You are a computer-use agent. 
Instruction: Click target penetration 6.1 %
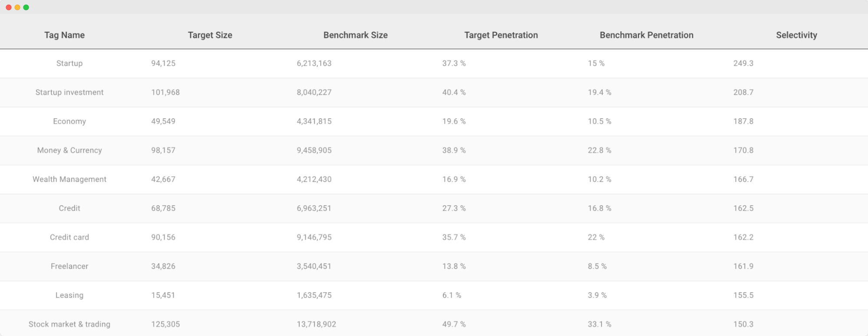click(x=452, y=295)
